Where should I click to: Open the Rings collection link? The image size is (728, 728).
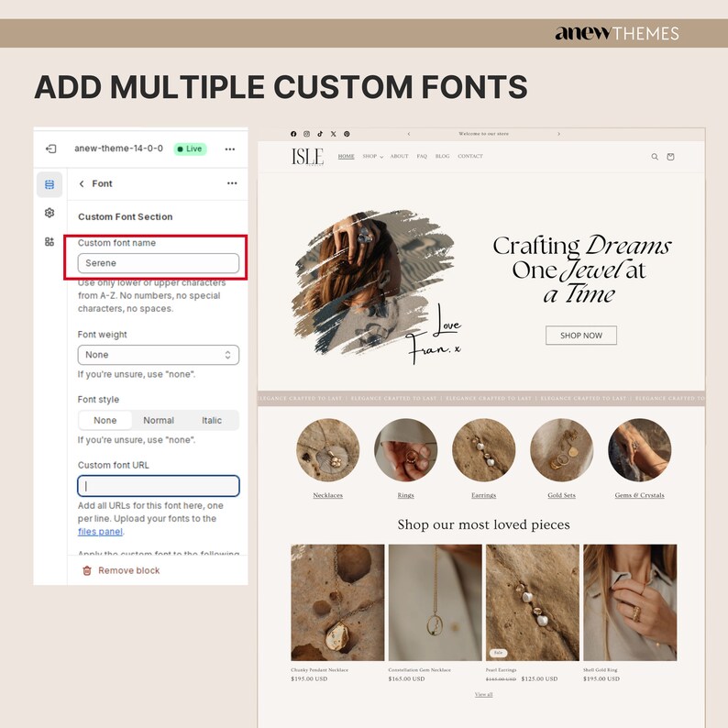[x=406, y=495]
